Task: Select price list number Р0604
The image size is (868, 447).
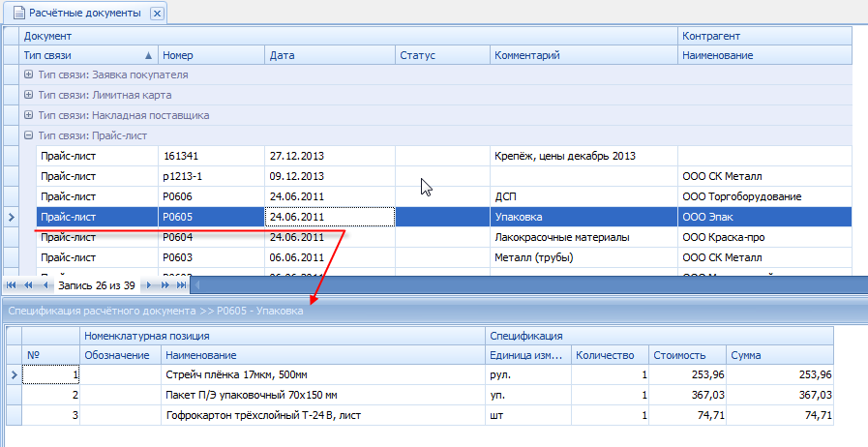Action: click(212, 237)
